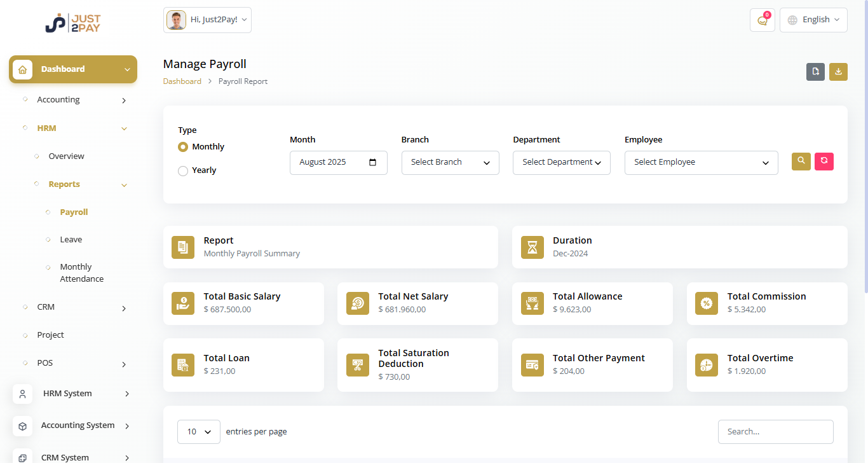Open the chat notifications icon

coord(762,20)
